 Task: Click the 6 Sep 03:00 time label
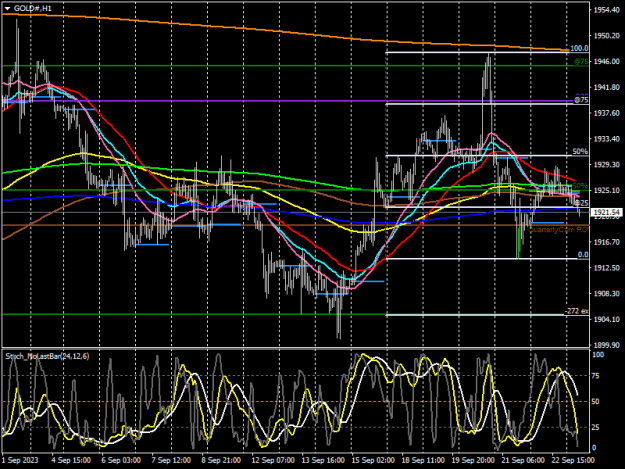tap(121, 460)
